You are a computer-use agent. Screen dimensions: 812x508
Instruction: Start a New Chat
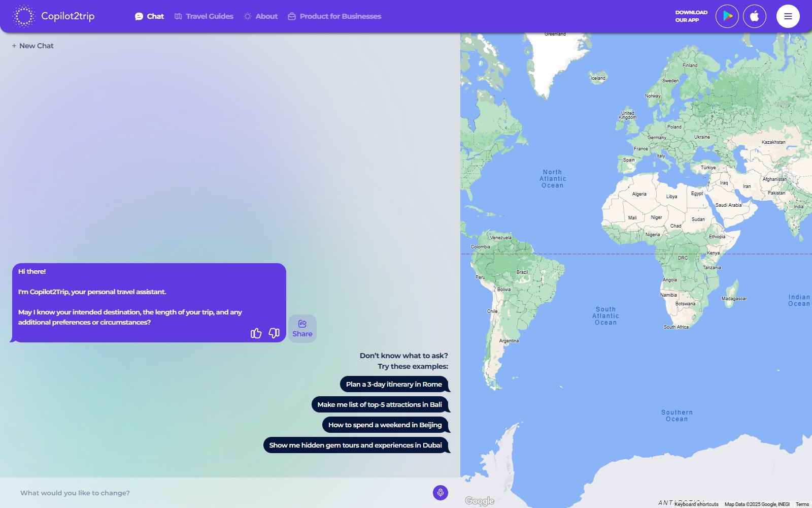point(32,46)
